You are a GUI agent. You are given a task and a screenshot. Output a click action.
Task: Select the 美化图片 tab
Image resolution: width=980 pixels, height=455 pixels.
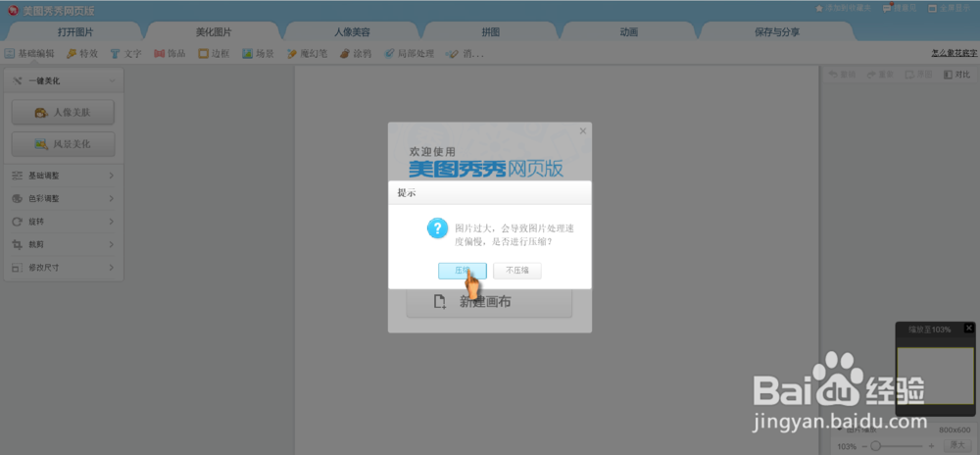pyautogui.click(x=214, y=32)
